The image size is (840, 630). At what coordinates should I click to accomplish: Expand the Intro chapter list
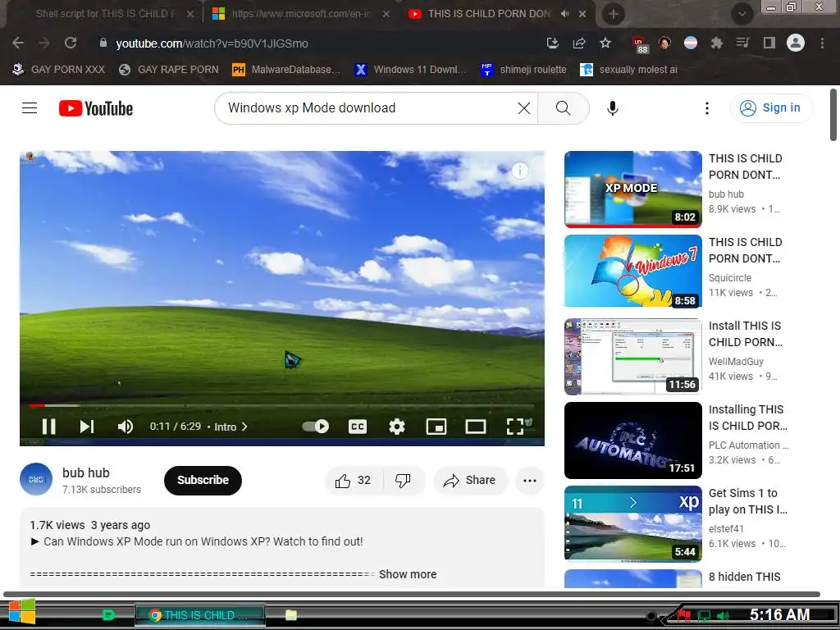click(x=231, y=427)
